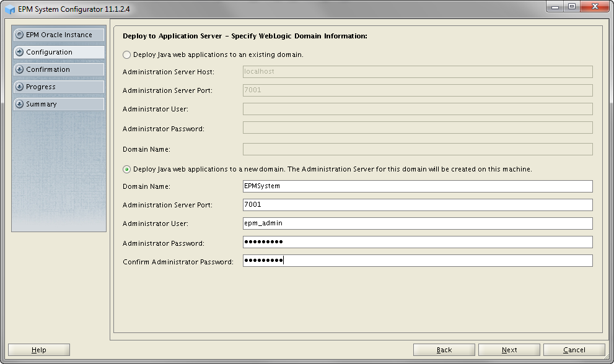The image size is (614, 364).
Task: Click the Progress step icon
Action: point(20,87)
